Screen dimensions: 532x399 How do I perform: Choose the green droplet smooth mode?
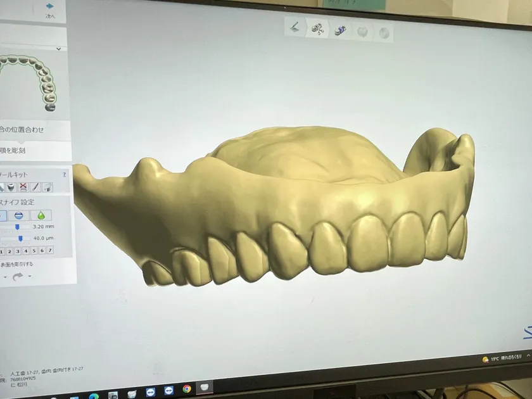tap(41, 215)
